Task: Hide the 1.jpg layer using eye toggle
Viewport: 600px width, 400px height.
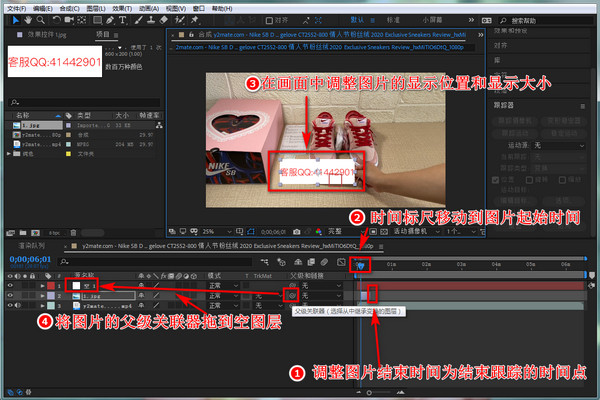Action: (10, 296)
